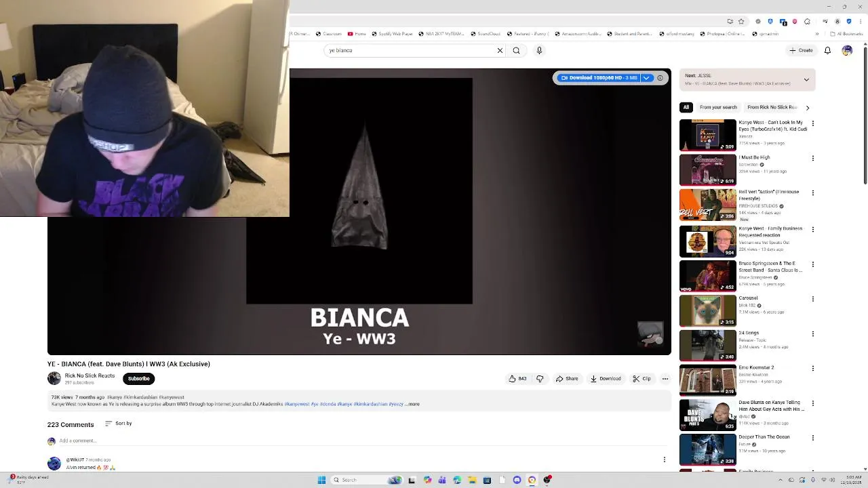Open options for '24 Songs' video
Screen dimensions: 868x488
pyautogui.click(x=812, y=333)
